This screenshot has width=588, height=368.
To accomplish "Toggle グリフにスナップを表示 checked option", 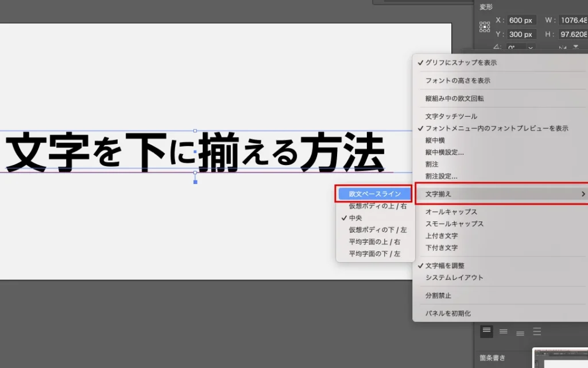I will pyautogui.click(x=461, y=63).
